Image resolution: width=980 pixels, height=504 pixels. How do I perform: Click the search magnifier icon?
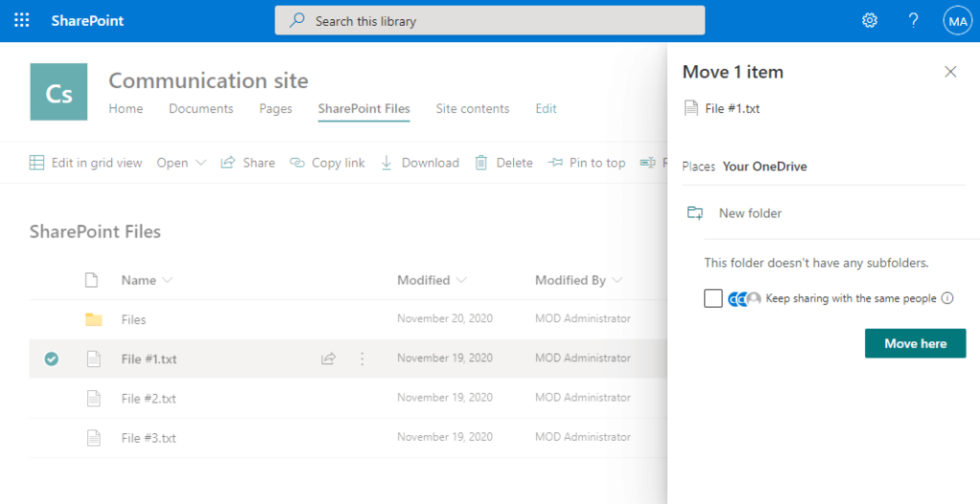(x=297, y=21)
